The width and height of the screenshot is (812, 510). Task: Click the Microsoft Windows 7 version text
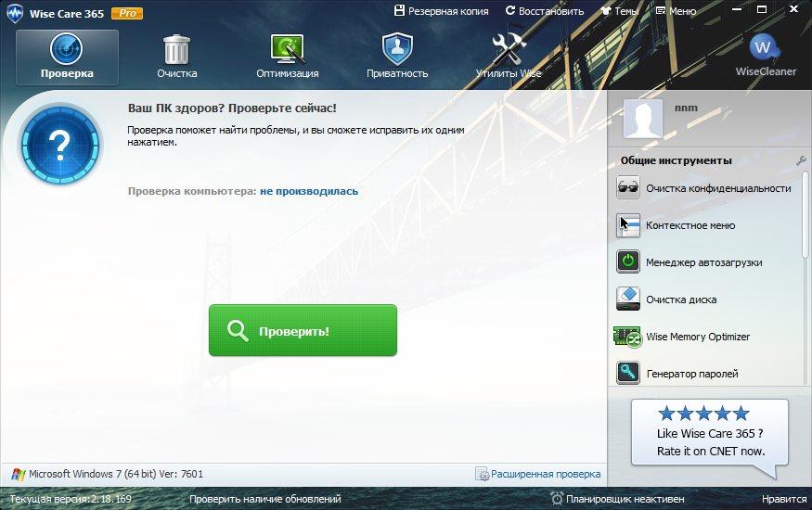(116, 474)
